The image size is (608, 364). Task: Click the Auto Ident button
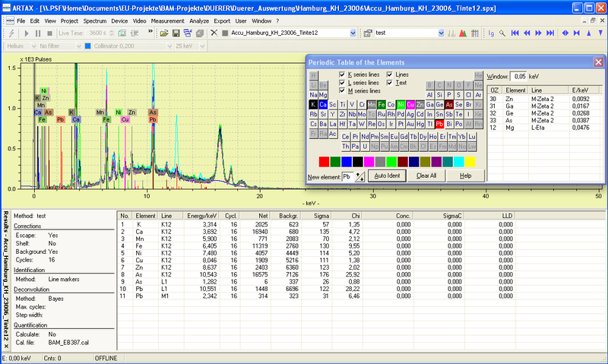click(x=387, y=176)
